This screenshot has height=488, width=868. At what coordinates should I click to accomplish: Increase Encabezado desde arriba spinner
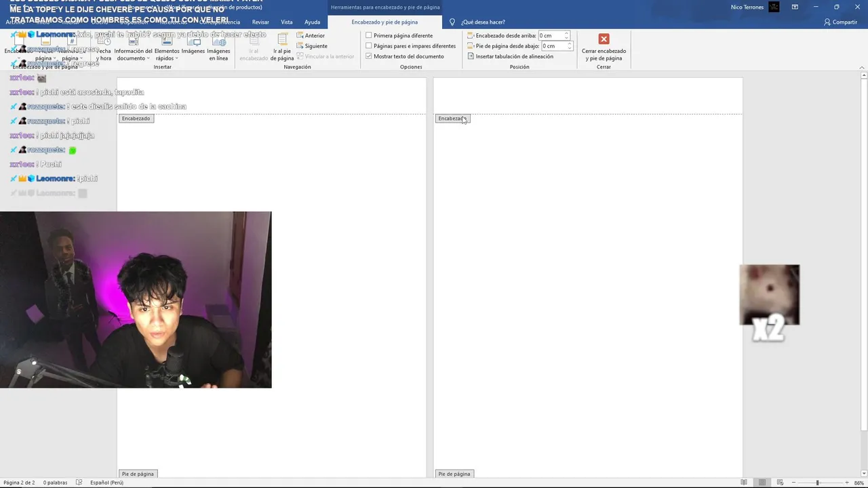tap(567, 33)
